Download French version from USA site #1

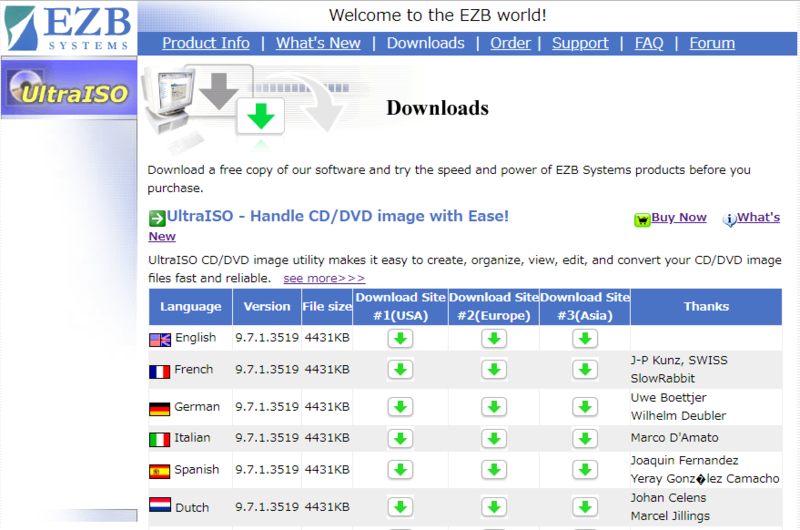400,370
